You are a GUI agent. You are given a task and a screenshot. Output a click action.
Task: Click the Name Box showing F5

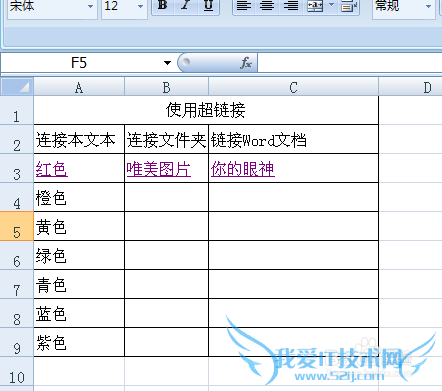[x=80, y=63]
